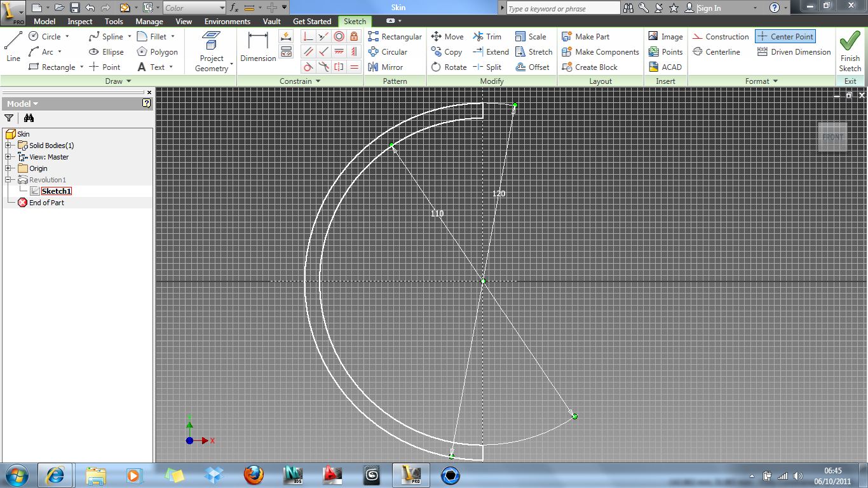This screenshot has height=488, width=868.
Task: Open the Manage ribbon tab
Action: tap(149, 21)
